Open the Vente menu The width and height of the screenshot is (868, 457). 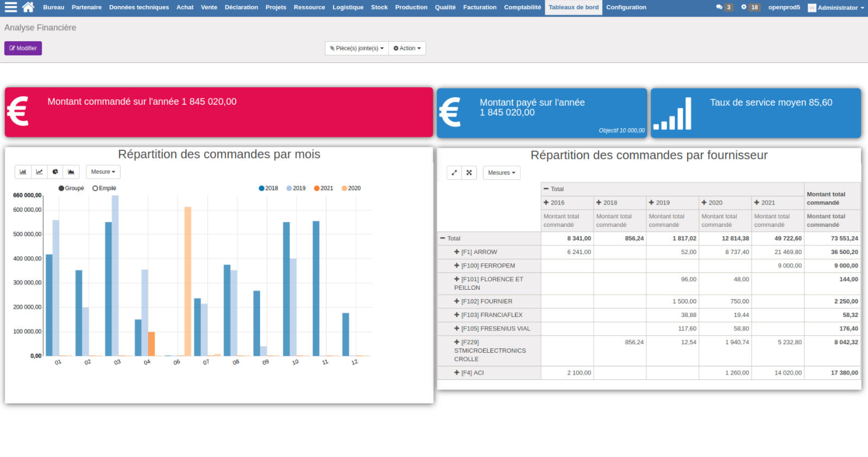coord(209,8)
